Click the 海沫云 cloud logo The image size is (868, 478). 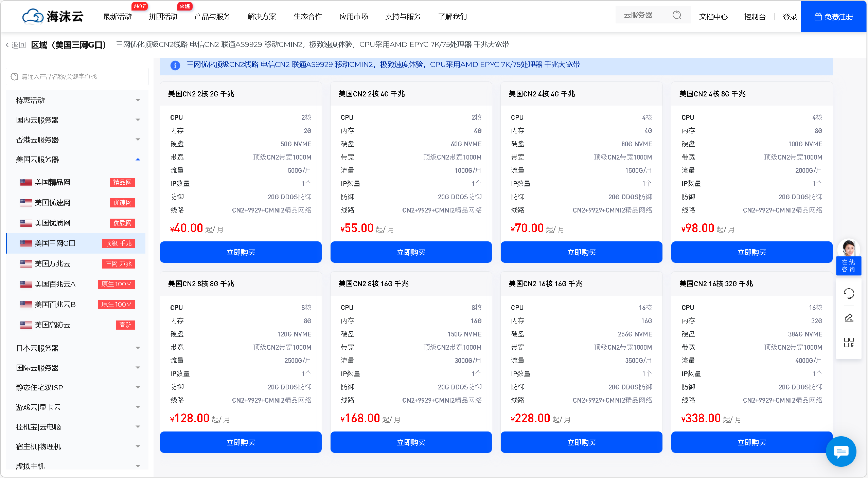[x=53, y=16]
